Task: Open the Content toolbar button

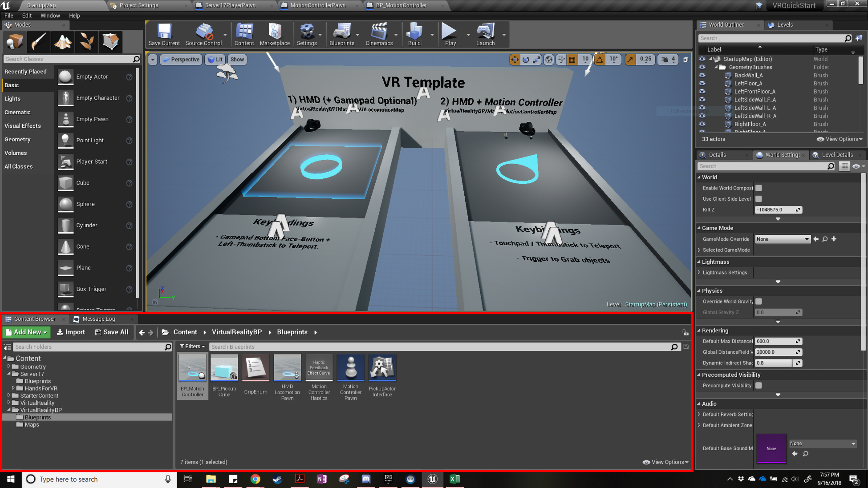Action: 244,35
